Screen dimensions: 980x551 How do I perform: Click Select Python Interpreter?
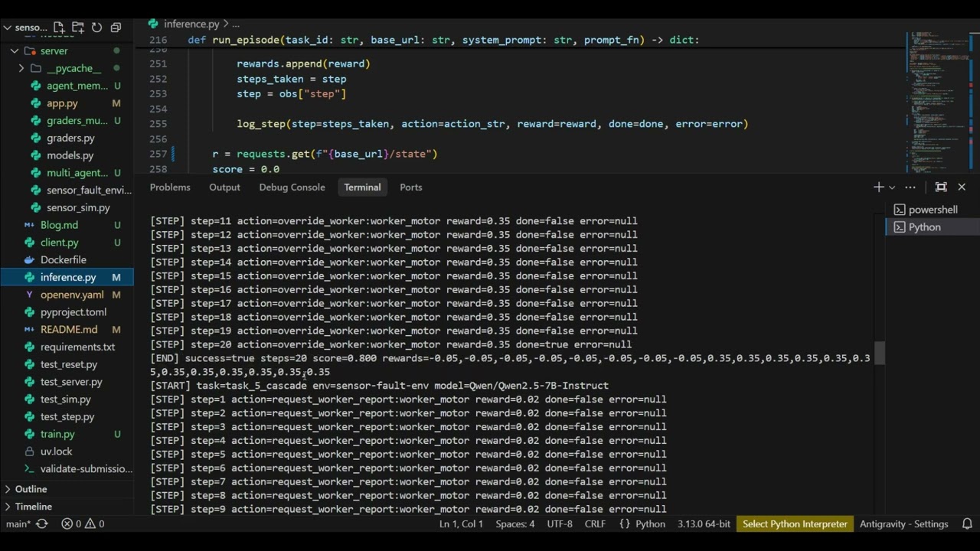coord(795,524)
